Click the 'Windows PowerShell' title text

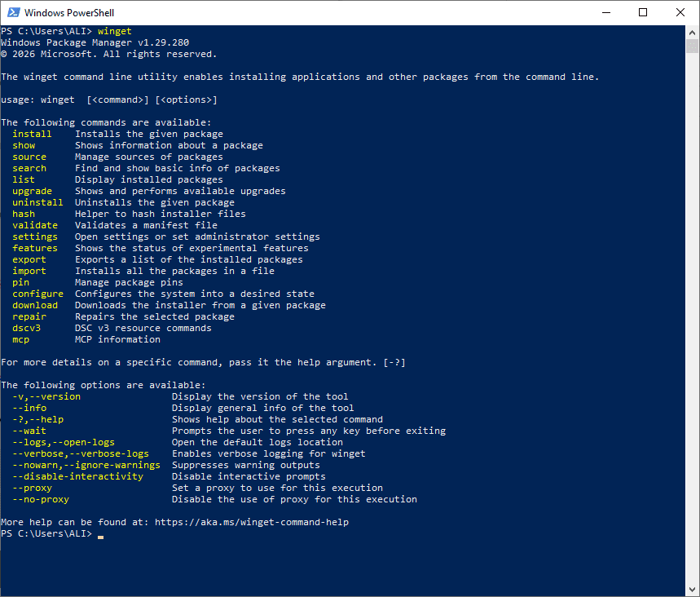[69, 13]
